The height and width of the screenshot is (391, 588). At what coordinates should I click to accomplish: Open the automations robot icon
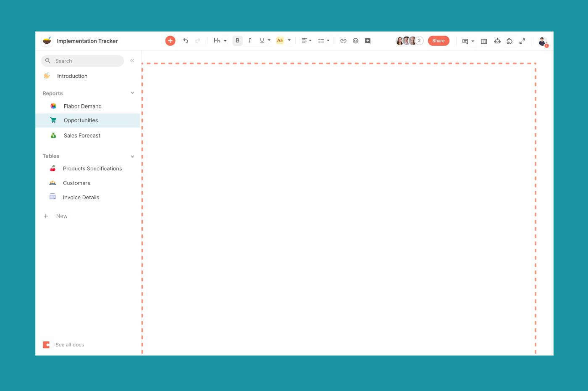[x=497, y=41]
